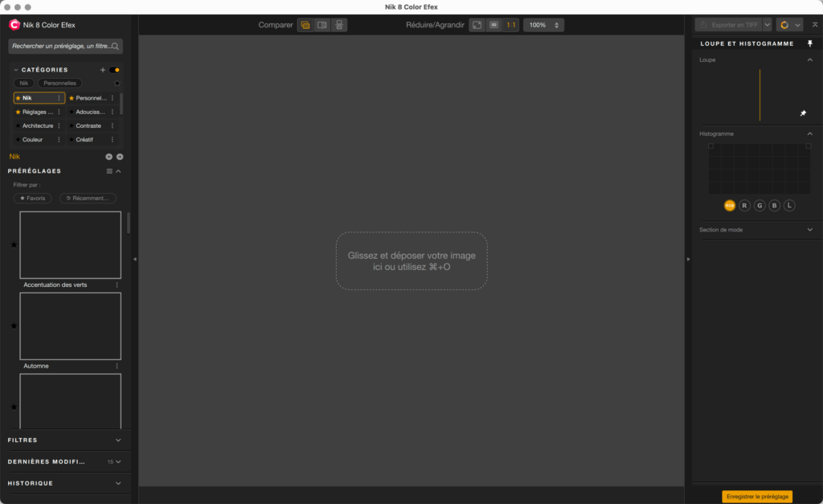Open options menu for Personnel... category
This screenshot has width=823, height=504.
(x=113, y=98)
